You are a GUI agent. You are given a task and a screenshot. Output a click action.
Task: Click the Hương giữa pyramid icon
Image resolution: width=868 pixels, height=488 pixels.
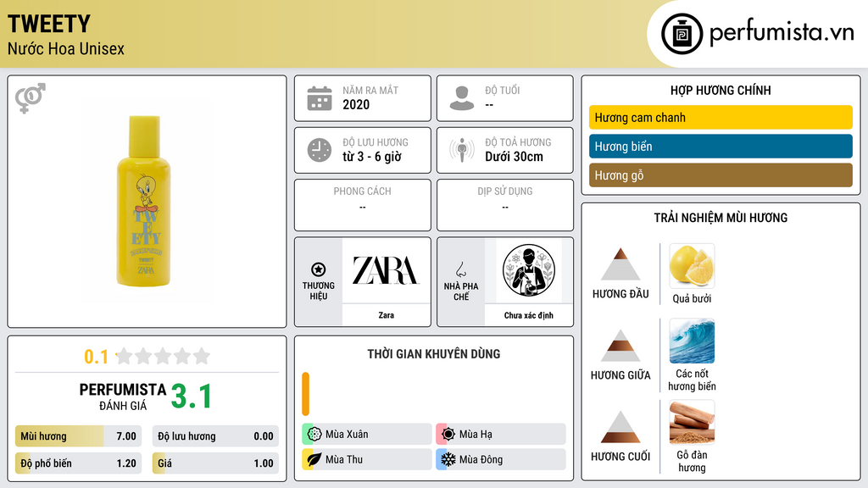[620, 346]
